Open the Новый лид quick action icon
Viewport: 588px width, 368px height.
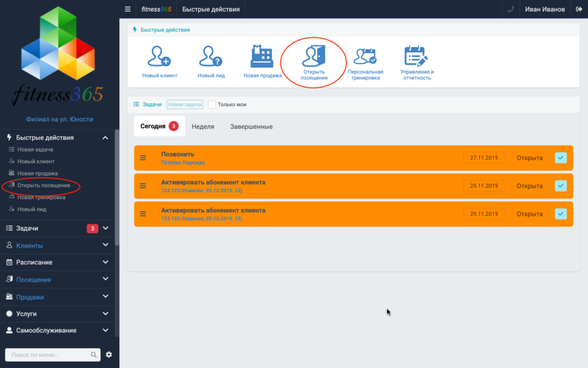pyautogui.click(x=211, y=56)
